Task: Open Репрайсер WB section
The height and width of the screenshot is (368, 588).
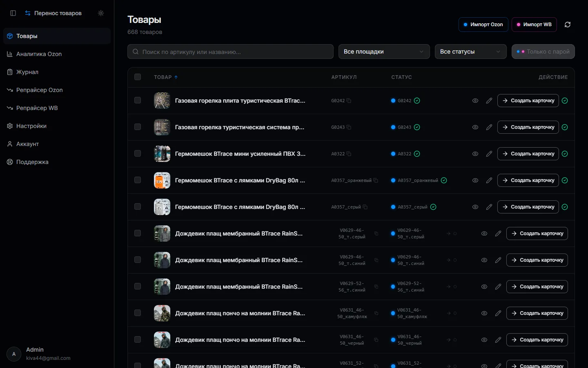Action: coord(57,108)
